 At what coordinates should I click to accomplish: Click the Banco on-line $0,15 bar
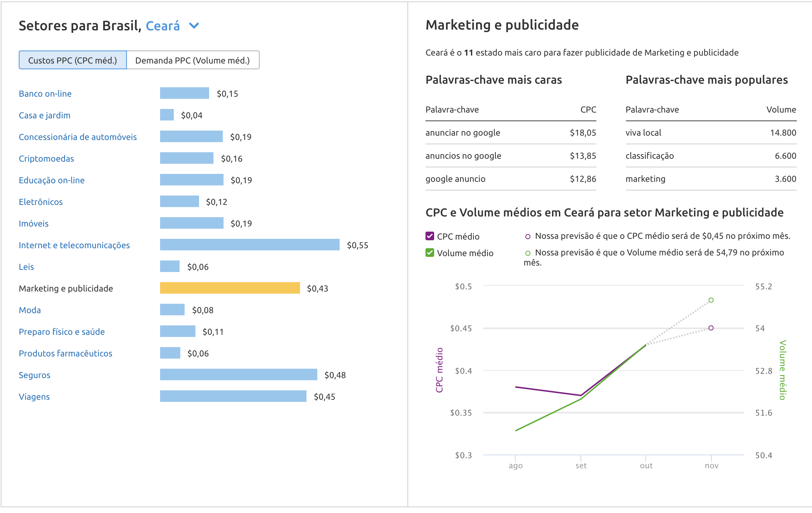click(x=185, y=93)
